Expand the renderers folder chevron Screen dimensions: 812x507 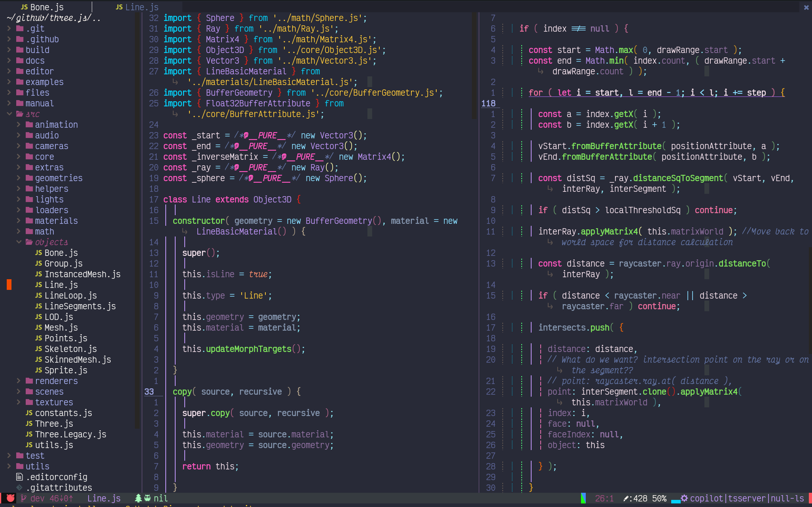pyautogui.click(x=19, y=381)
